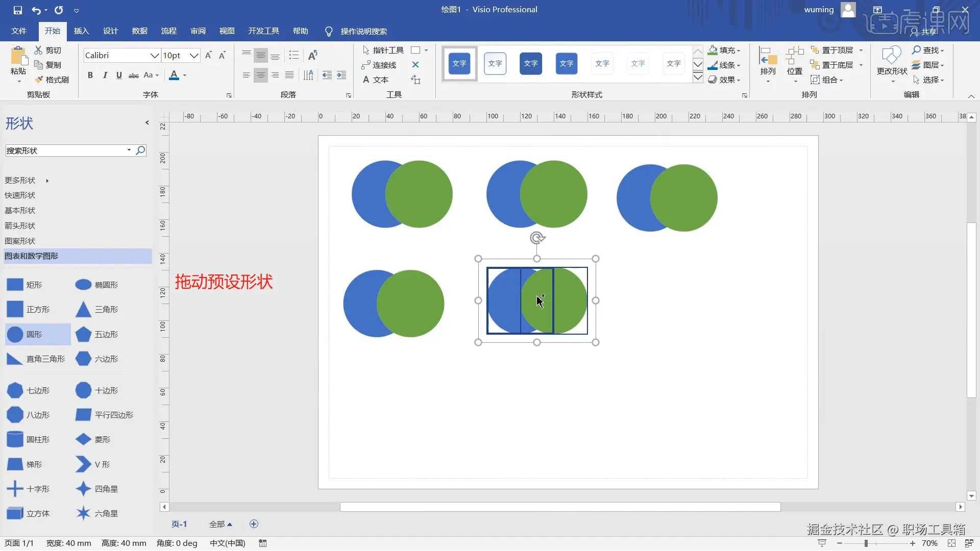Expand the shape styles gallery

(x=698, y=78)
